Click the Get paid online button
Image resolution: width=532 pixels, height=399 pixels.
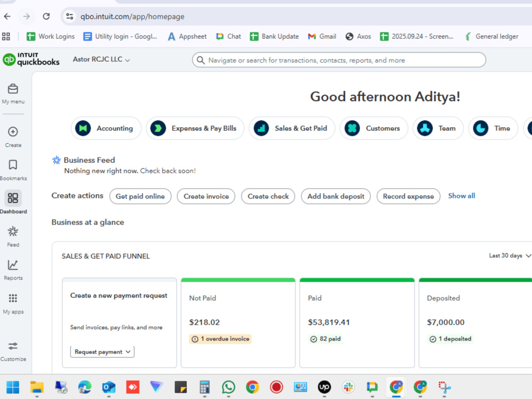click(x=140, y=196)
